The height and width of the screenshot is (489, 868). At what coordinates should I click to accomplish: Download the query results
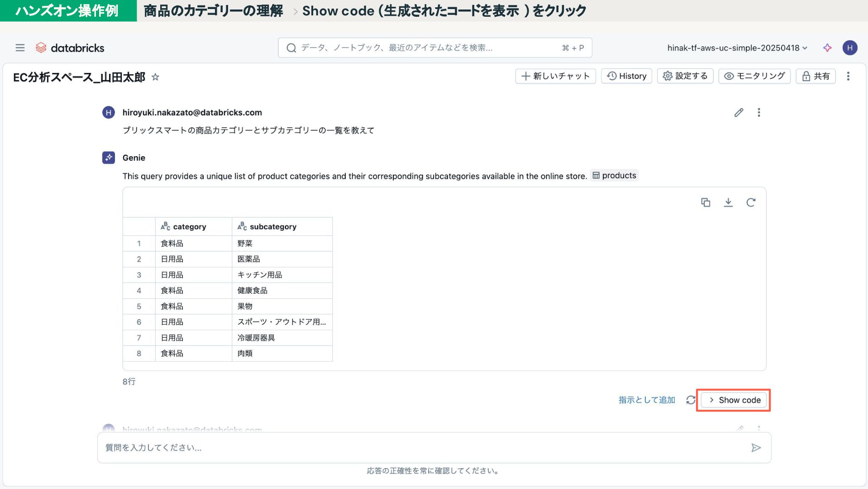tap(728, 202)
